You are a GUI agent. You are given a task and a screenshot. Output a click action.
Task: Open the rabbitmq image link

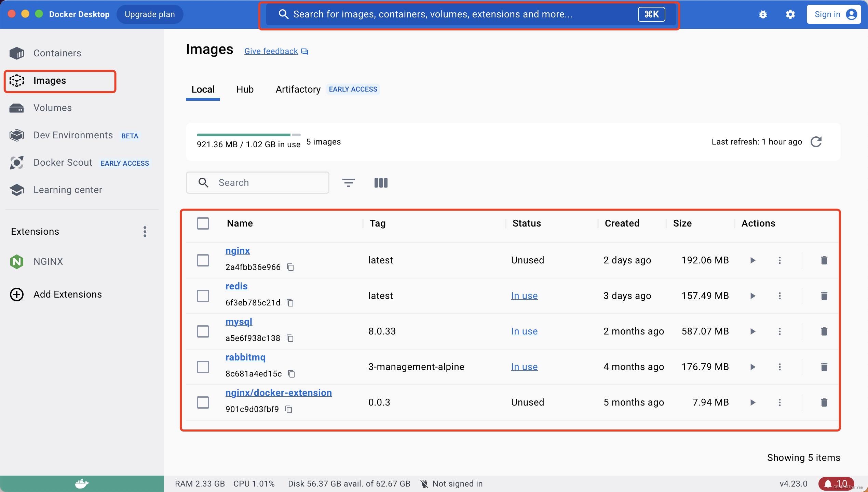(245, 357)
